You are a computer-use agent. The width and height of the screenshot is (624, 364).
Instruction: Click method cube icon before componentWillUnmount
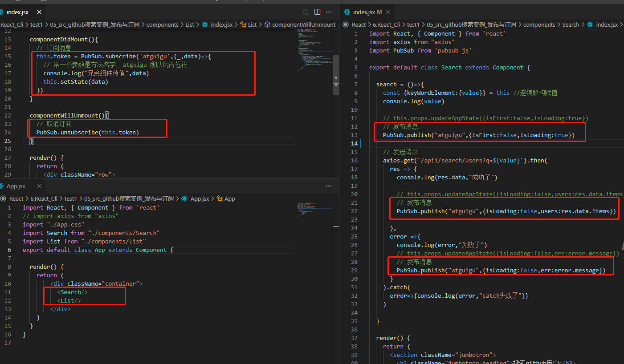(x=267, y=24)
